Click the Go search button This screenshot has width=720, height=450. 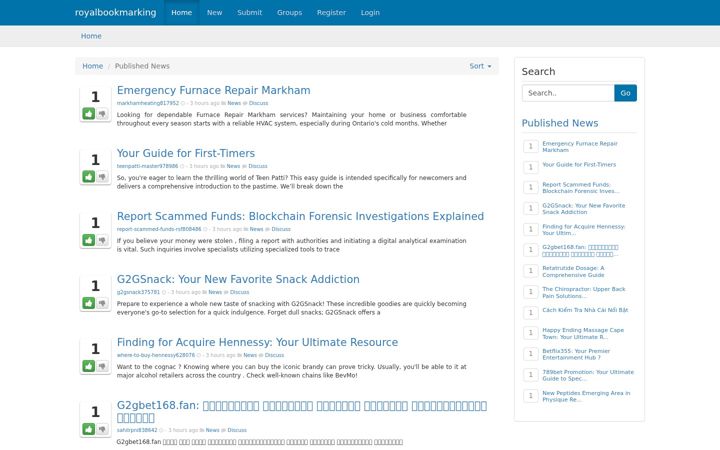pyautogui.click(x=625, y=93)
